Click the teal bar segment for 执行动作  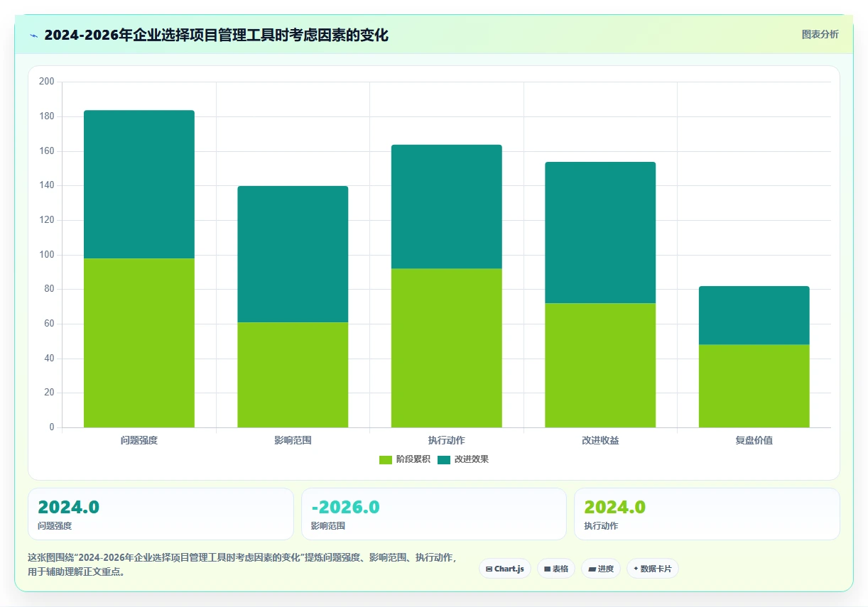click(447, 207)
